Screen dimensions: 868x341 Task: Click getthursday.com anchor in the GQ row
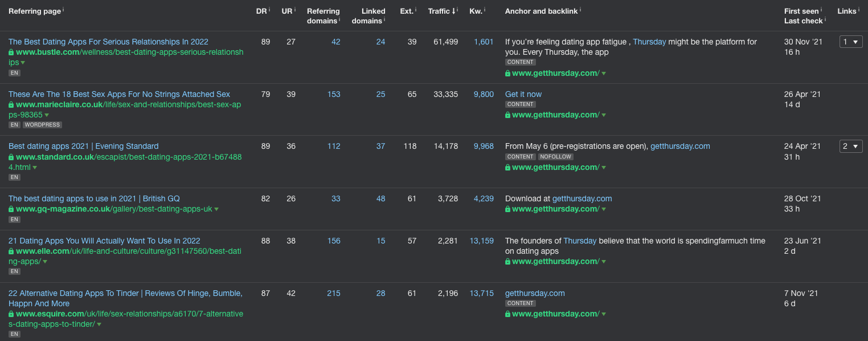pos(582,198)
